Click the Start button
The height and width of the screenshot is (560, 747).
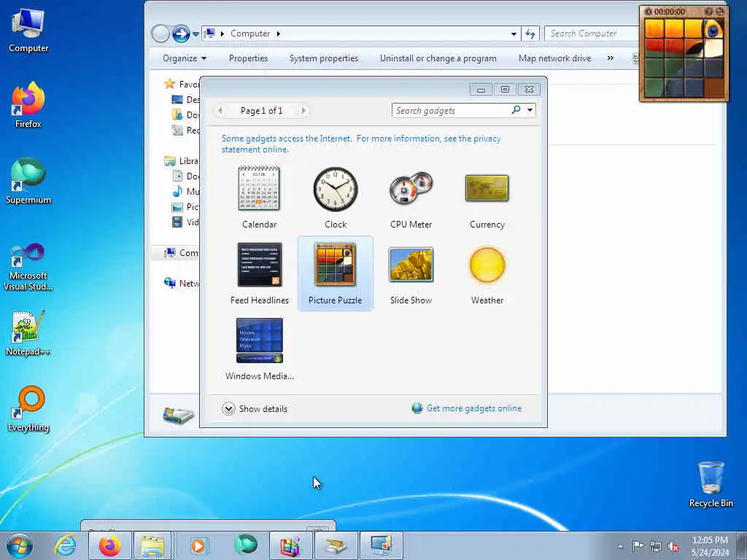pos(20,545)
